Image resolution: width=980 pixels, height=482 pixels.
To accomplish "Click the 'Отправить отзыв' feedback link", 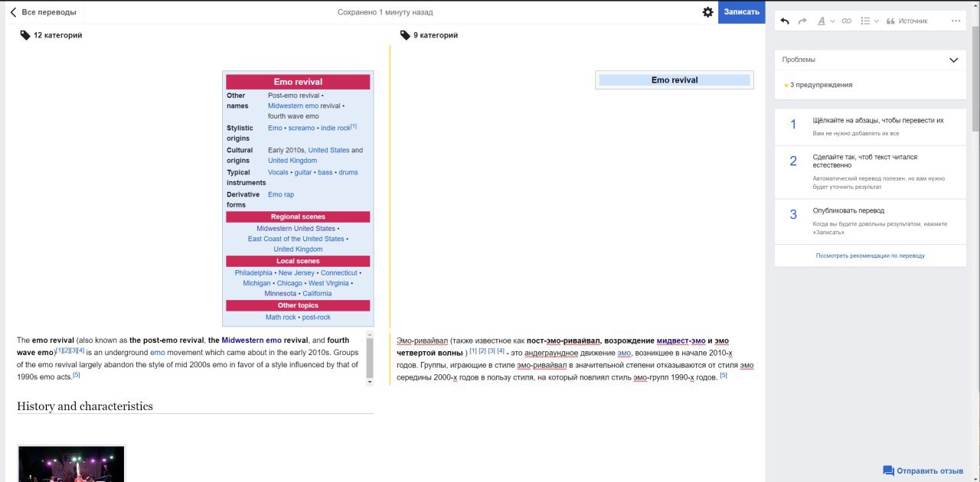I will point(923,471).
